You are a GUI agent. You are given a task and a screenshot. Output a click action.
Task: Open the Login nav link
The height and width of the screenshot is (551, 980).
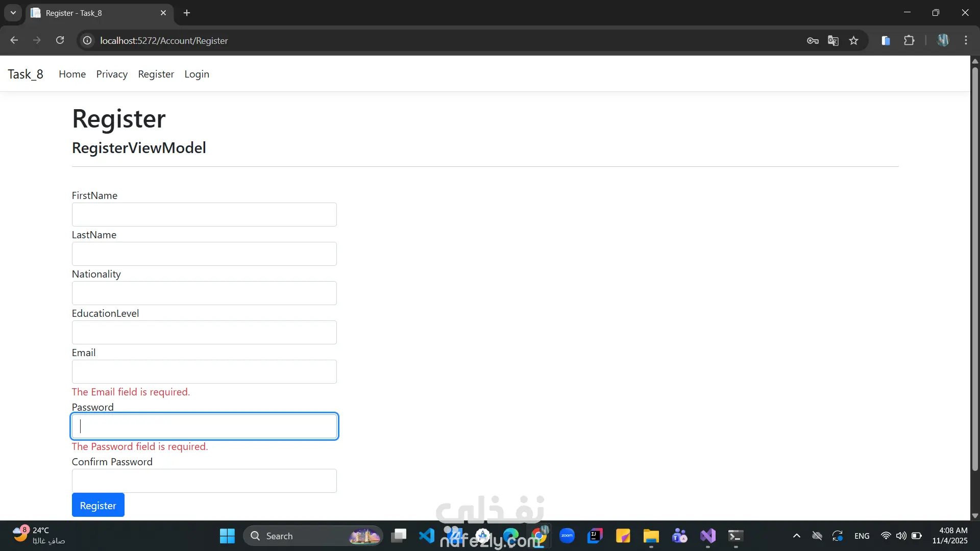coord(197,74)
